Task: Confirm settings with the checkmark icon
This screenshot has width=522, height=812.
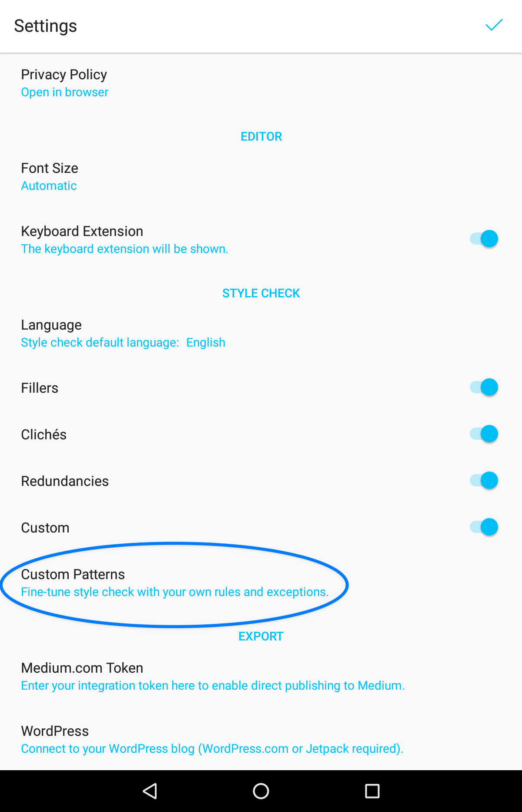Action: pyautogui.click(x=494, y=26)
